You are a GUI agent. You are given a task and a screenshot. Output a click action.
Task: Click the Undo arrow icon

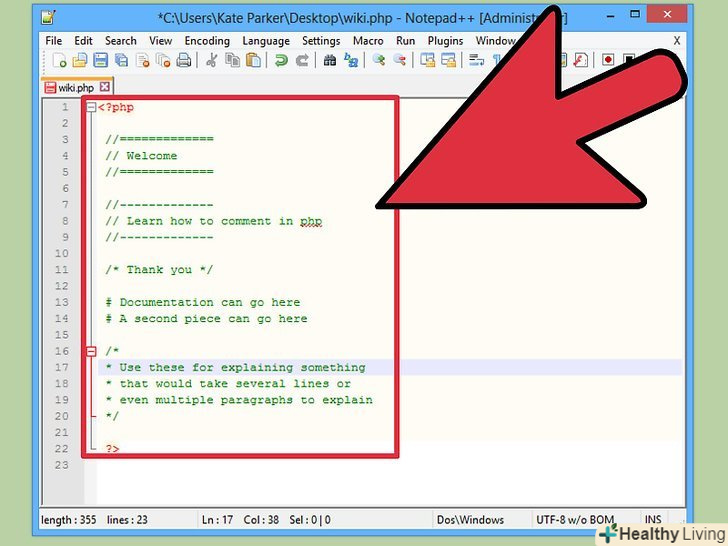281,61
